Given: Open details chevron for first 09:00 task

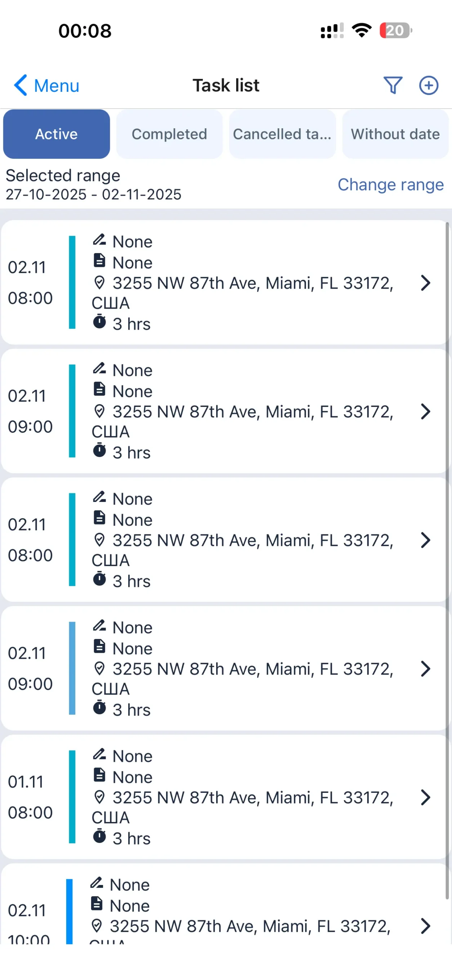Looking at the screenshot, I should (425, 412).
